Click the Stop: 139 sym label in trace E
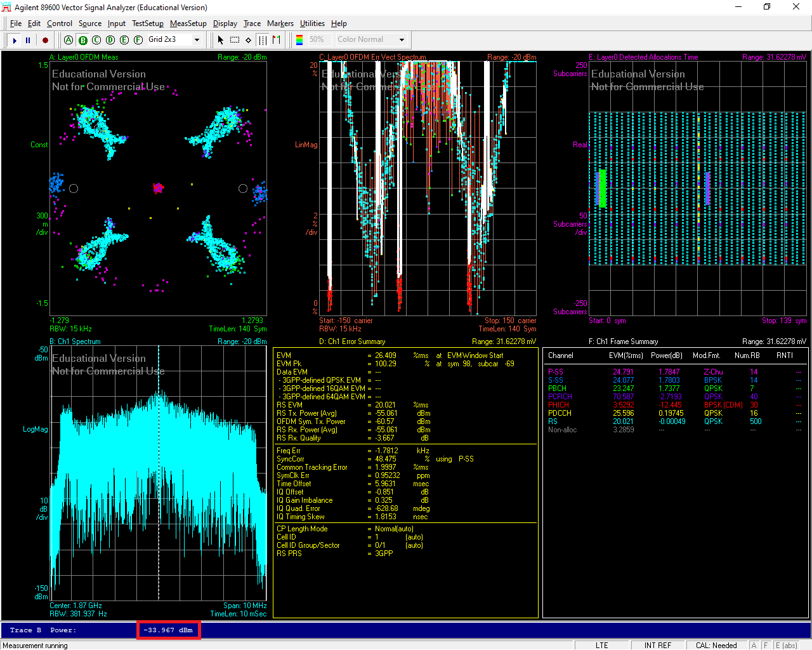This screenshot has height=650, width=812. pyautogui.click(x=784, y=321)
